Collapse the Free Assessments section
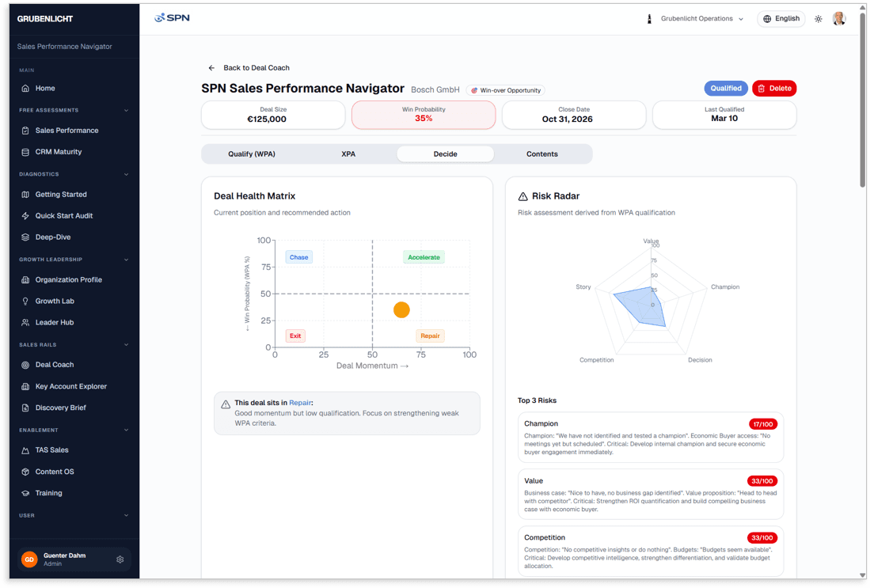This screenshot has height=588, width=870. point(126,111)
